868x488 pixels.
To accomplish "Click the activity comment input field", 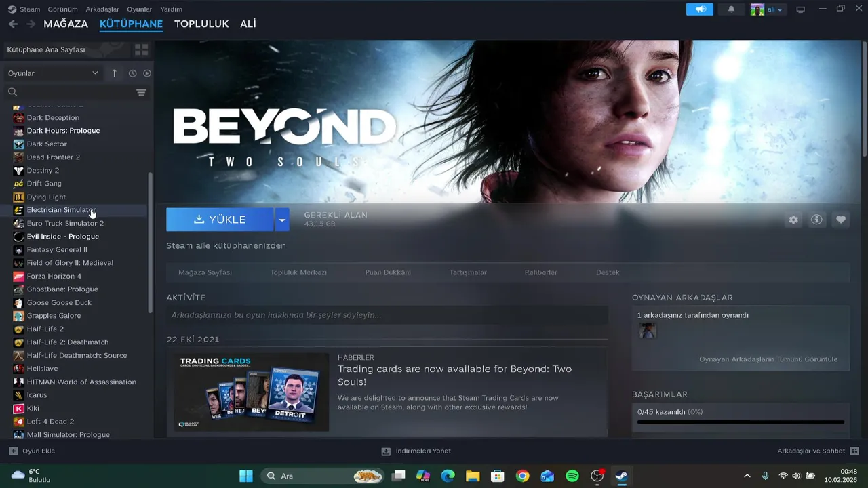I will click(x=387, y=315).
